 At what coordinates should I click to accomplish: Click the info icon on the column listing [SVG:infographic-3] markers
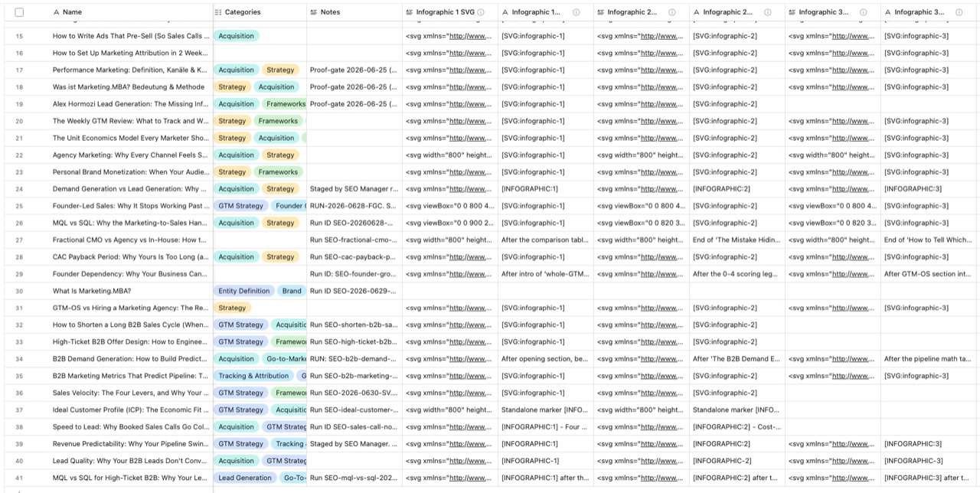(x=959, y=12)
